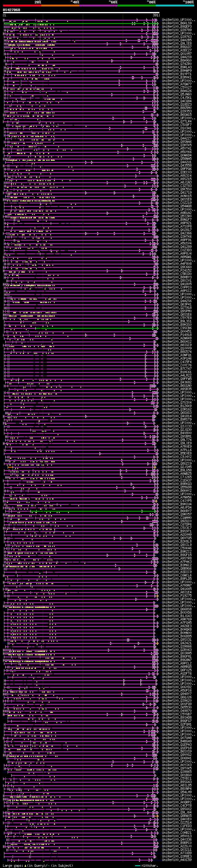The width and height of the screenshot is (197, 868).
Task: Click the query end position 391
Action: pyautogui.click(x=155, y=15)
